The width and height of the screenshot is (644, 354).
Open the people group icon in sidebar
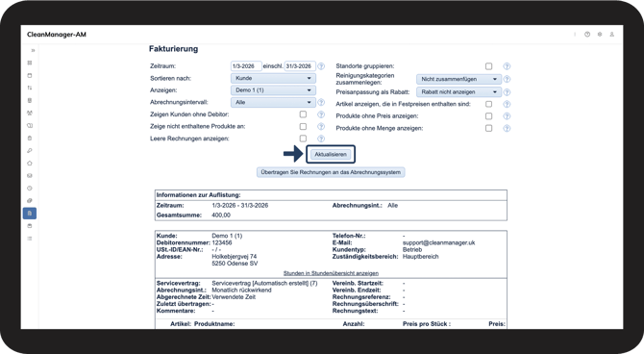[x=30, y=114]
